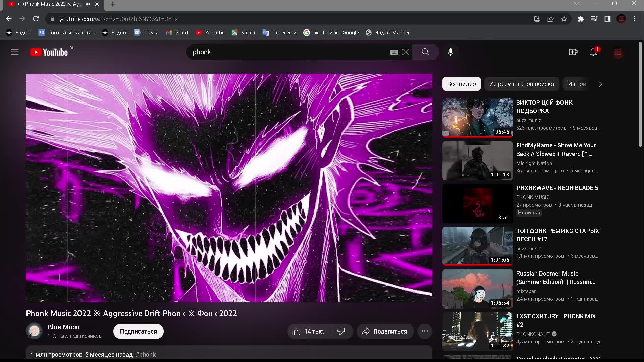Screen dimensions: 644x362
Task: Click the search magnifier button
Action: point(425,52)
